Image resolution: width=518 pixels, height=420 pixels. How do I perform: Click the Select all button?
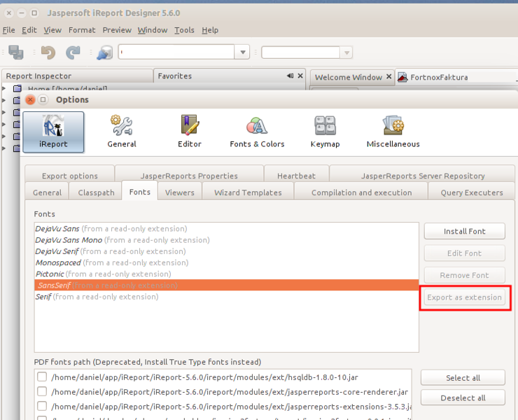tap(463, 378)
